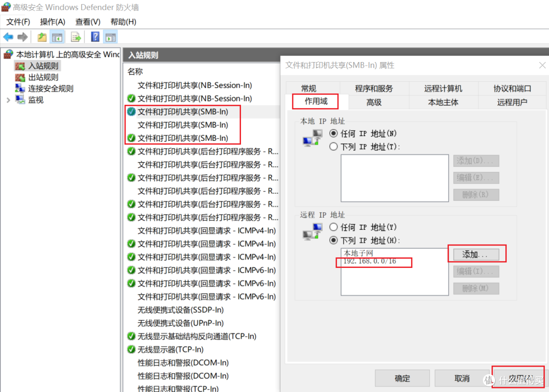Switch to the 高级 tab

pos(374,102)
